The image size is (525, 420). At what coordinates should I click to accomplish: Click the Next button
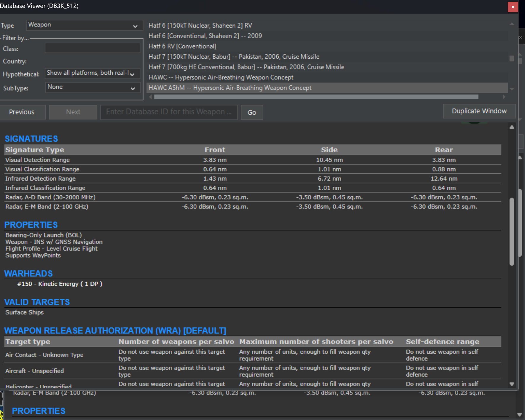(73, 112)
